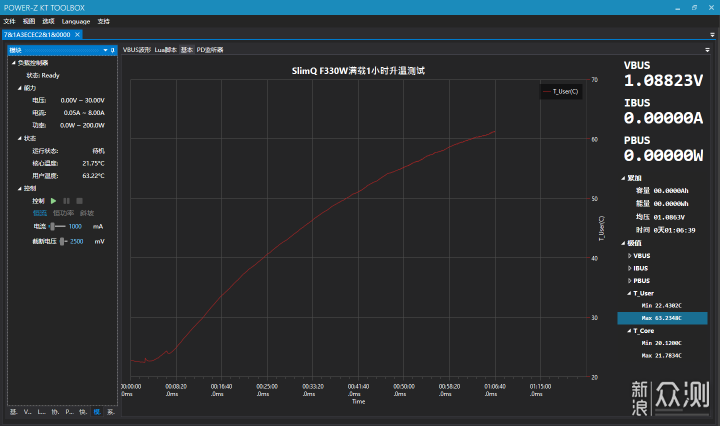720x426 pixels.
Task: Start the load with the green play button
Action: [54, 201]
